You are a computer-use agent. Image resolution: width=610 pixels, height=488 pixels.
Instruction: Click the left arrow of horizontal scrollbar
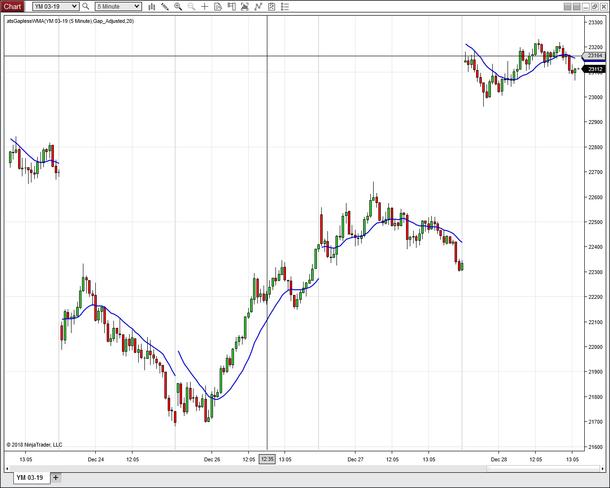click(x=7, y=469)
